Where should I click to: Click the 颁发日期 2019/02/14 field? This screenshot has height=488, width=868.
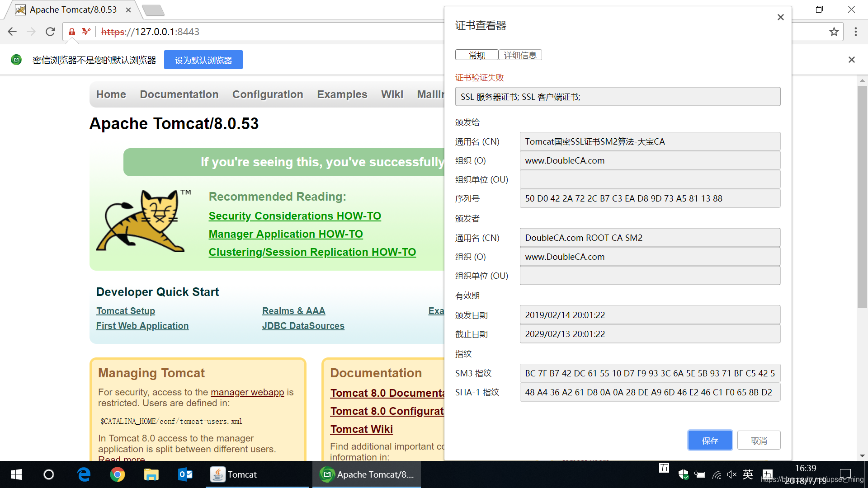click(x=650, y=315)
